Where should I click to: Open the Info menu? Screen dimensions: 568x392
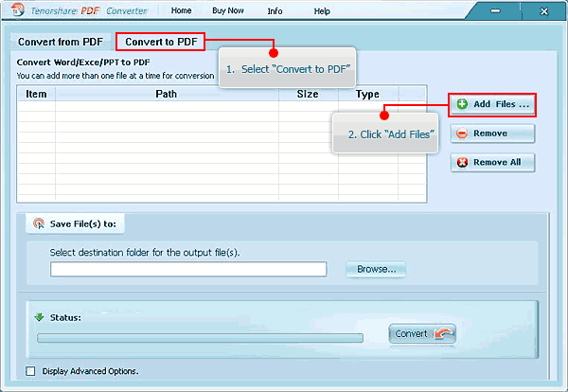(275, 11)
